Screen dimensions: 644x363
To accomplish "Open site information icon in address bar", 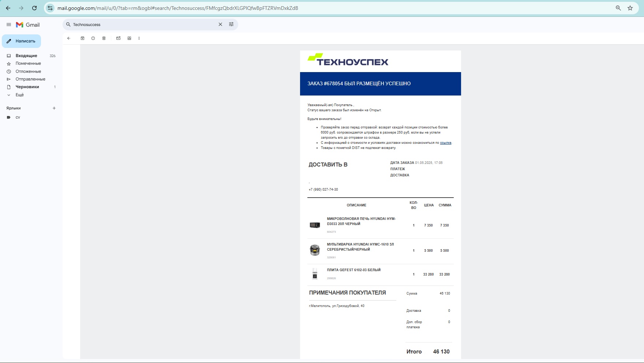I will tap(50, 8).
